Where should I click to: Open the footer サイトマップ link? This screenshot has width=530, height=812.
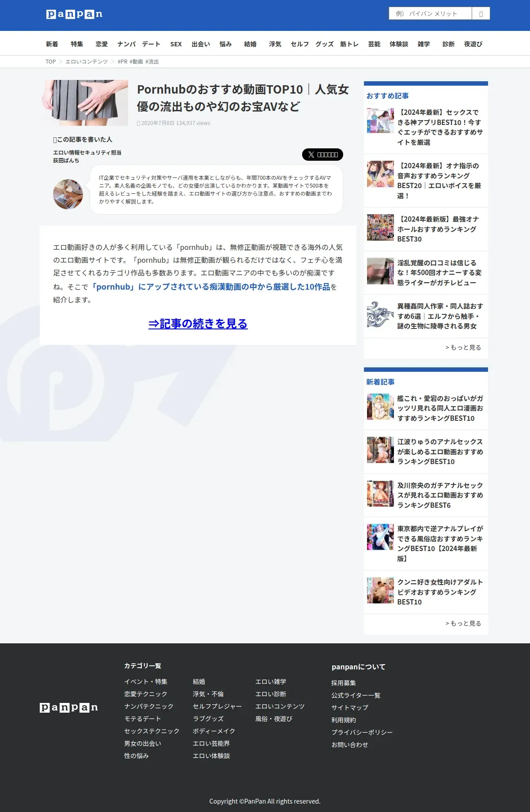pos(350,708)
